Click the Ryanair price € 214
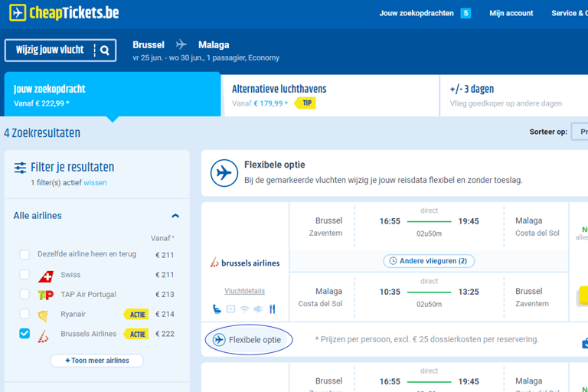The height and width of the screenshot is (392, 588). 165,314
